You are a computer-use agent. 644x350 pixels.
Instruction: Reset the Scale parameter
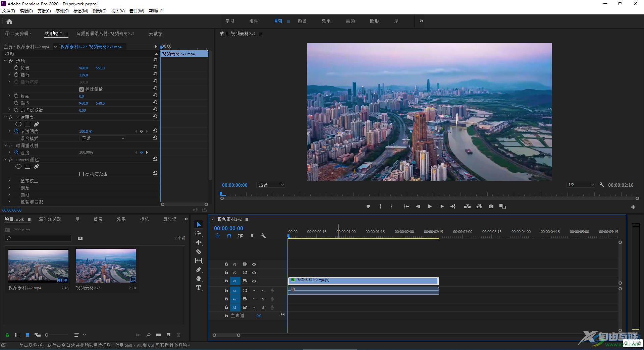tap(155, 74)
